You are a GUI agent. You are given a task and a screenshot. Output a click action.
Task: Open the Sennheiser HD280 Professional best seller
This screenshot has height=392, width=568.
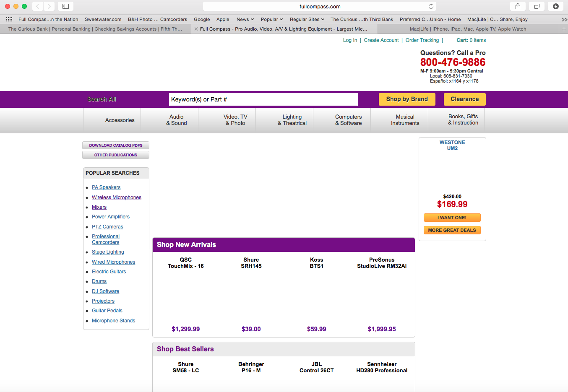382,367
